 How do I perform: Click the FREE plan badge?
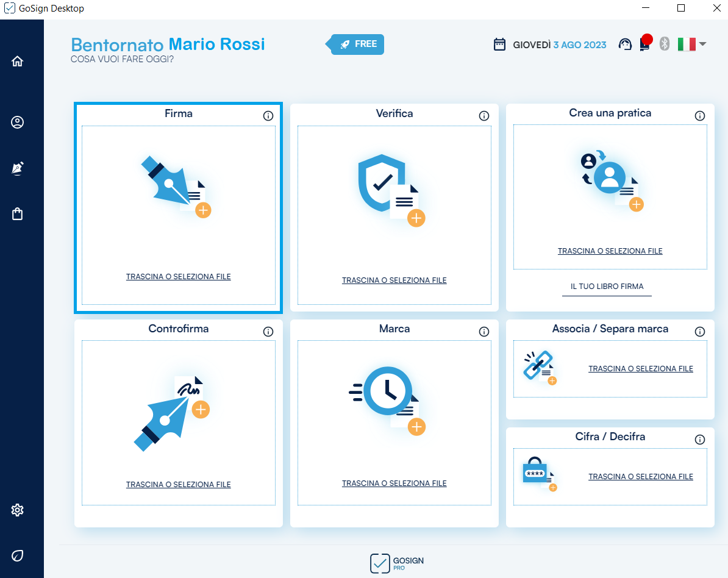coord(359,45)
